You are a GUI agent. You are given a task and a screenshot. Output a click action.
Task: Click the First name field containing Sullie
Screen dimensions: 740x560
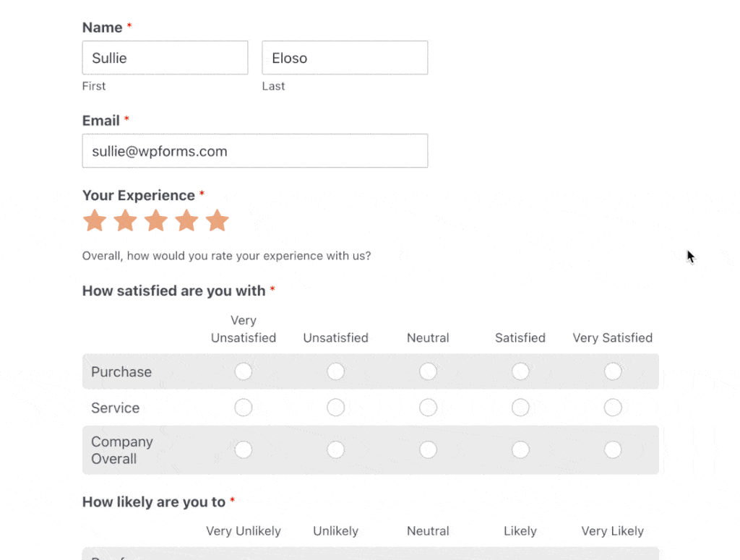click(x=165, y=58)
